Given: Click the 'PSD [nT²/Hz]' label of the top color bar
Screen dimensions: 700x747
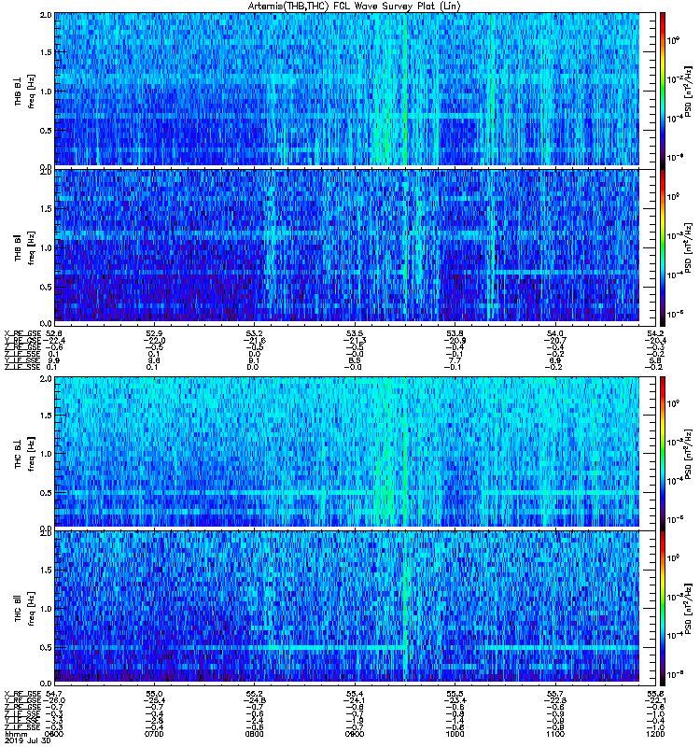Looking at the screenshot, I should coord(688,91).
